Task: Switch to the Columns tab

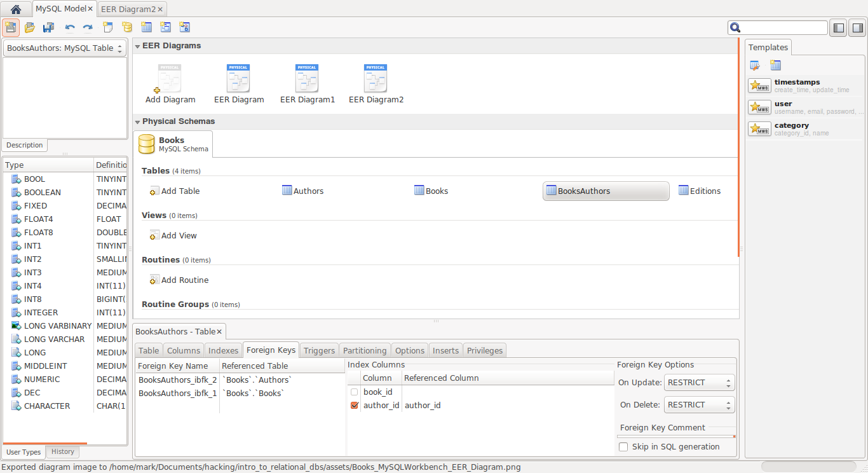Action: (x=184, y=350)
